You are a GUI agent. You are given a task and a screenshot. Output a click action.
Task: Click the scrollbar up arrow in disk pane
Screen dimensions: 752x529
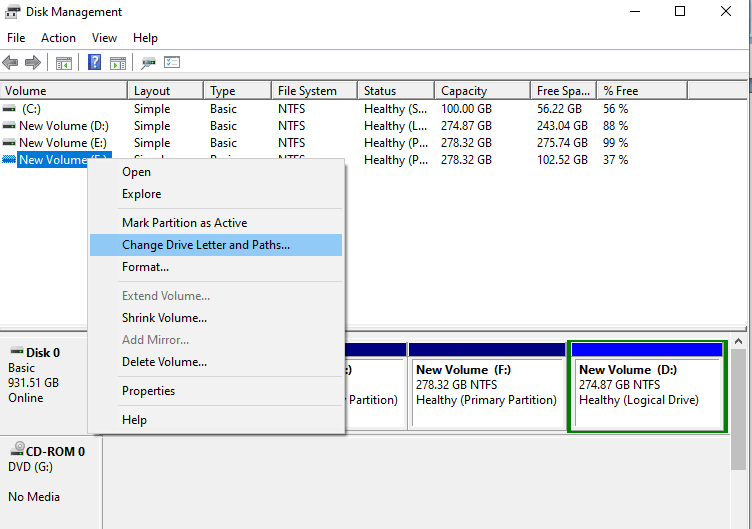click(x=739, y=341)
